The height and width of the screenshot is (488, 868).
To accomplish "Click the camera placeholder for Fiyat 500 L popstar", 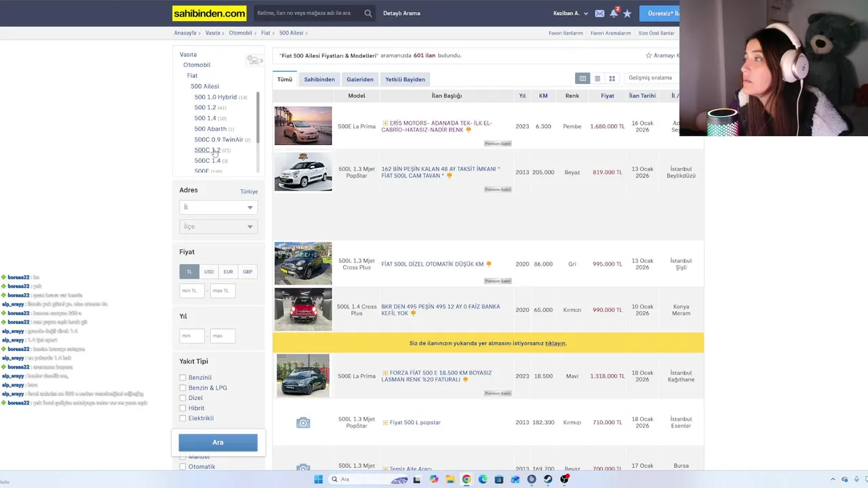I will point(303,423).
